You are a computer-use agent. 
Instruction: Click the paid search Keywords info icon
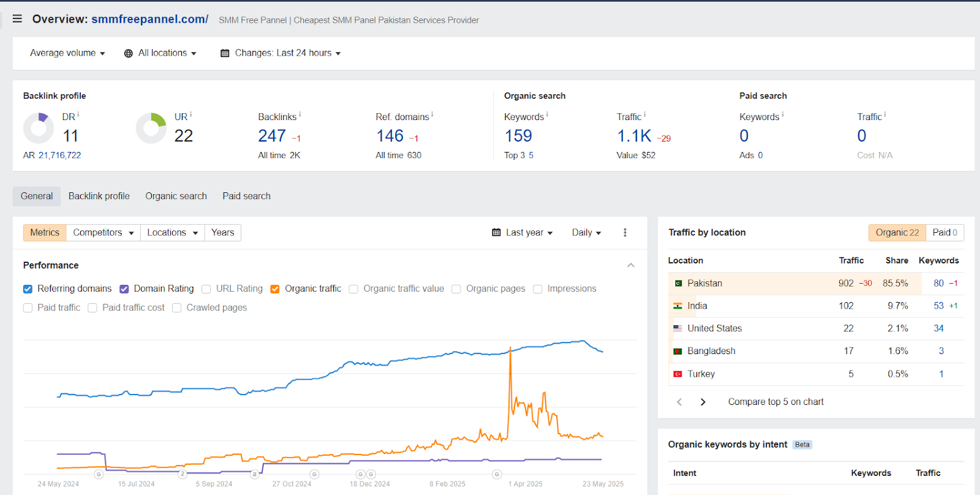[x=783, y=115]
